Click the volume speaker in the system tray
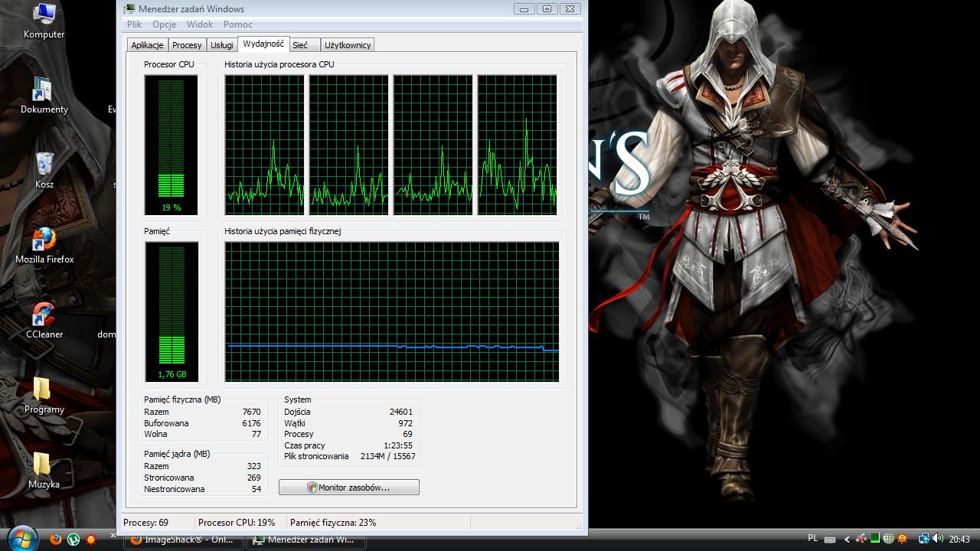This screenshot has width=980, height=551. click(x=936, y=537)
